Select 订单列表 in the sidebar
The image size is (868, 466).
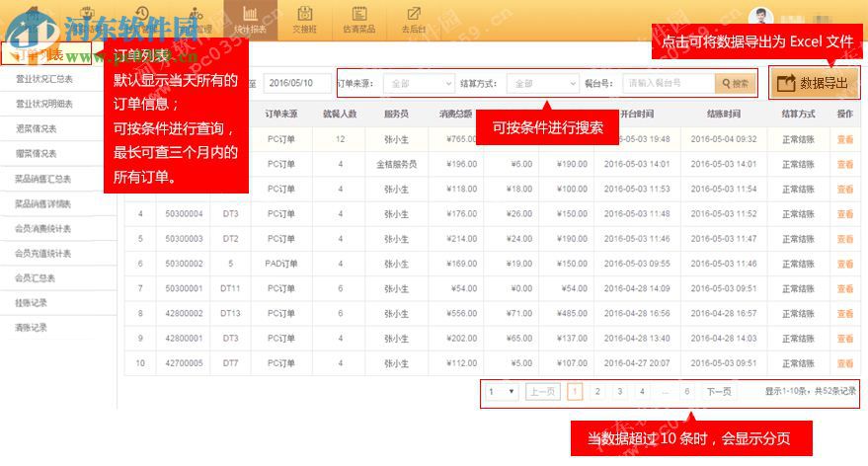pyautogui.click(x=46, y=54)
